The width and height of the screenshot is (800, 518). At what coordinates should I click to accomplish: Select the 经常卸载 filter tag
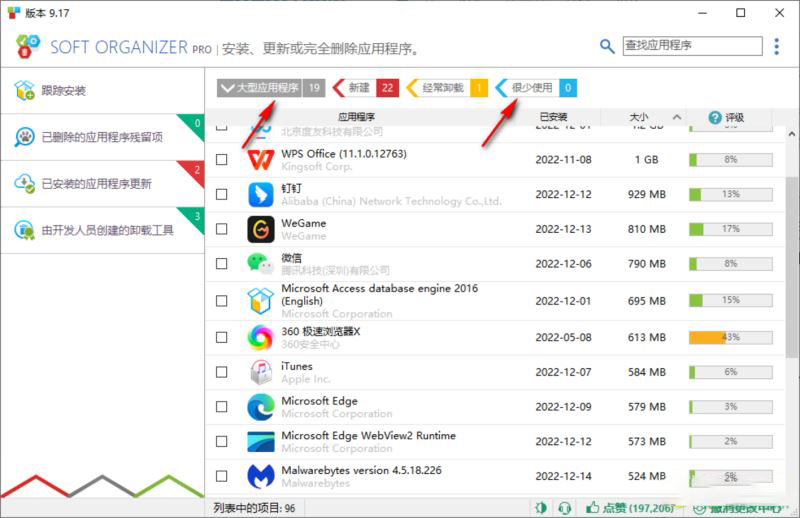[447, 88]
